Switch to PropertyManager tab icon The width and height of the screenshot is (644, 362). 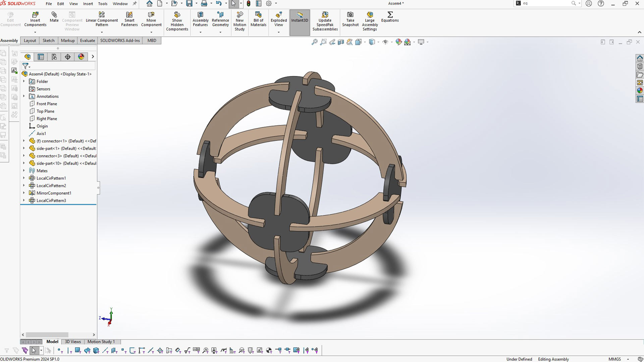pyautogui.click(x=41, y=57)
